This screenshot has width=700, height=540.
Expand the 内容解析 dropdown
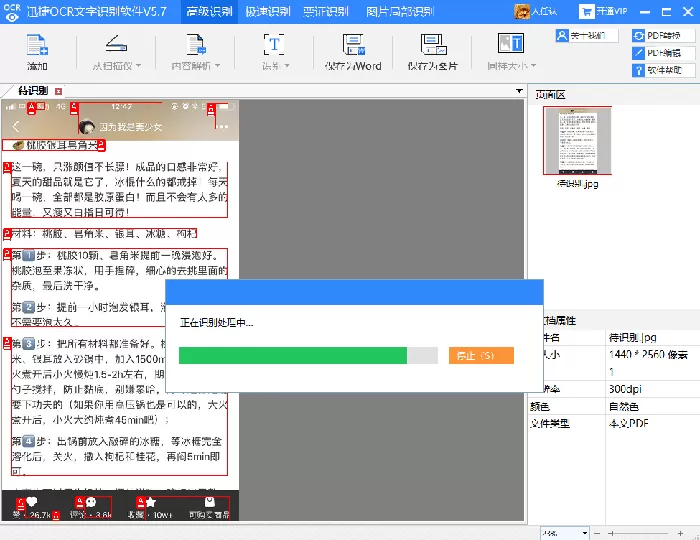pyautogui.click(x=217, y=66)
